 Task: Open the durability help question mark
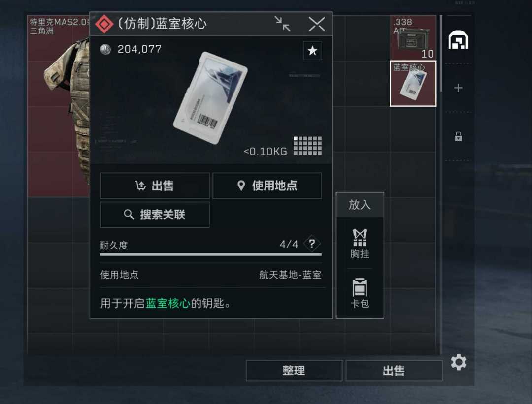pyautogui.click(x=312, y=244)
